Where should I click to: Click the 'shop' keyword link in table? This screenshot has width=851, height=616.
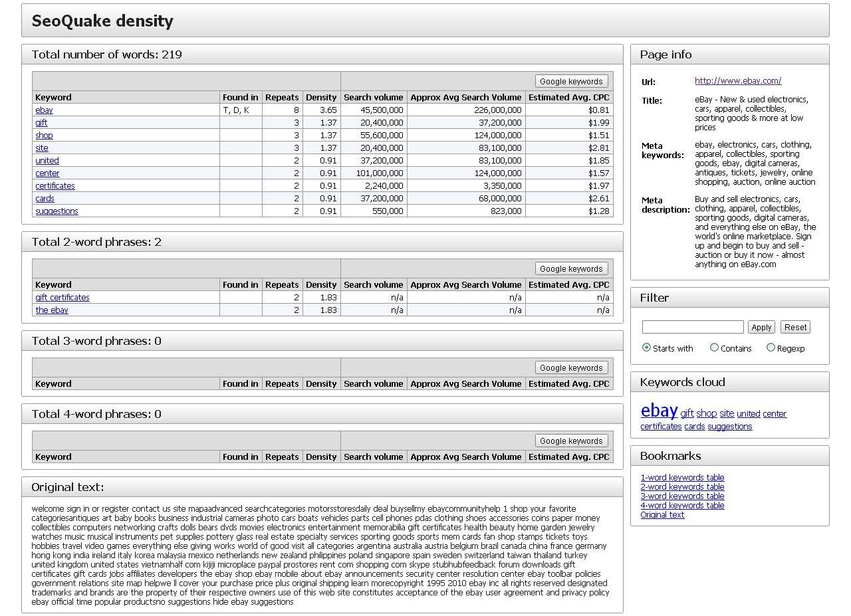click(x=44, y=136)
